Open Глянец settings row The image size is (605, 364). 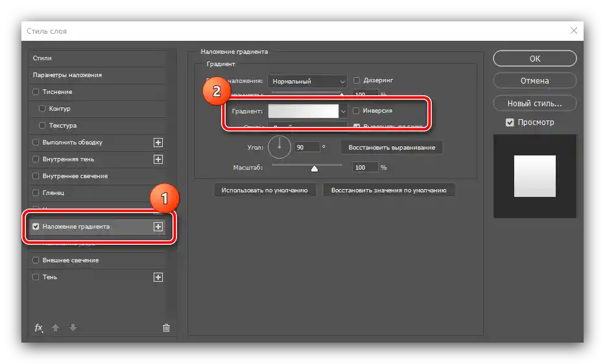click(x=98, y=193)
